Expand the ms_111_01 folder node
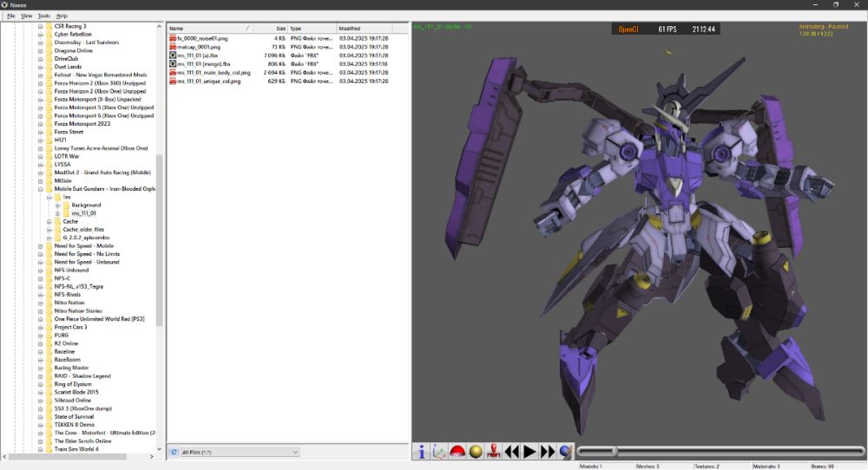This screenshot has height=470, width=868. pyautogui.click(x=57, y=213)
